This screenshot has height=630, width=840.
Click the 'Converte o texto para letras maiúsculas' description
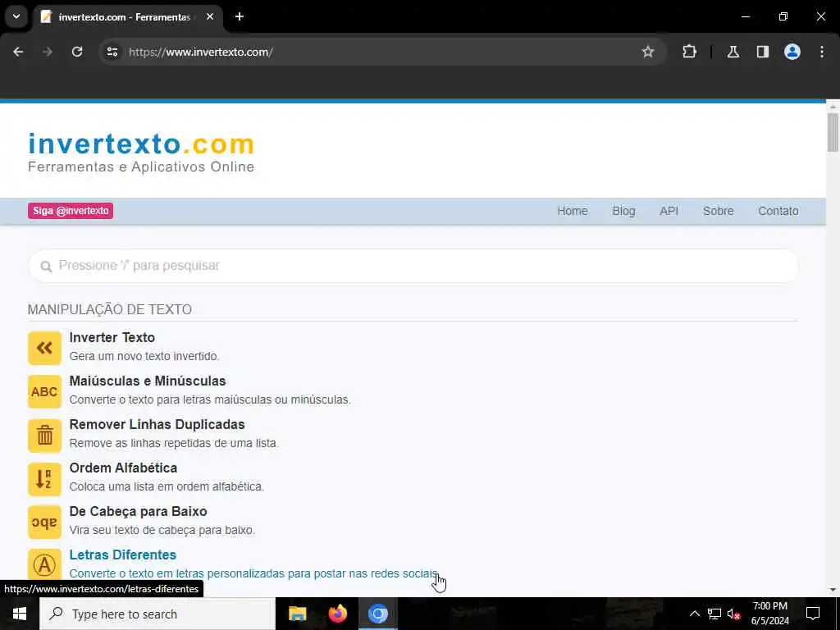pos(210,399)
